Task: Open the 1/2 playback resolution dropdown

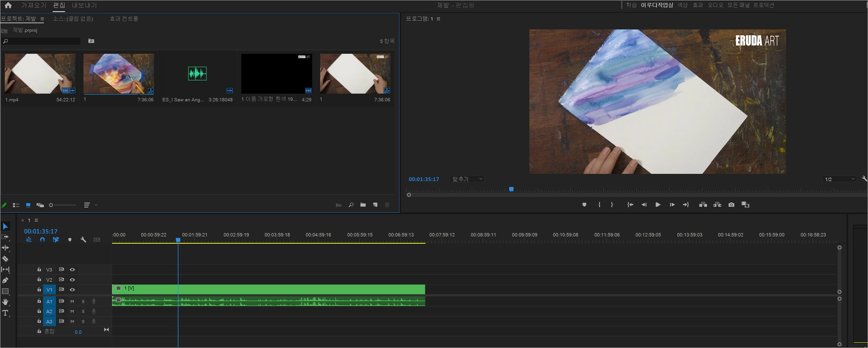Action: [839, 179]
